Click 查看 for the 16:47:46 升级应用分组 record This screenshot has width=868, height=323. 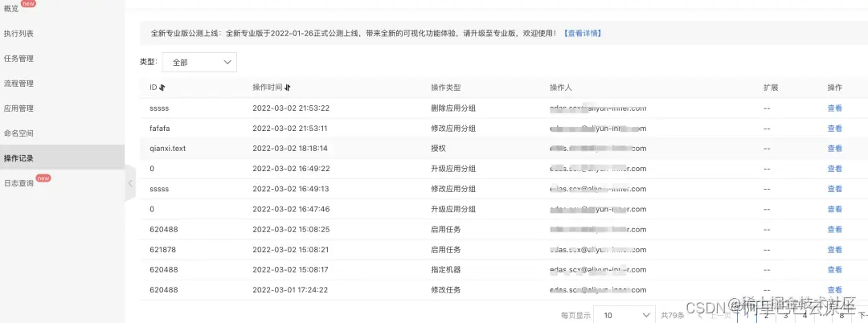[835, 209]
